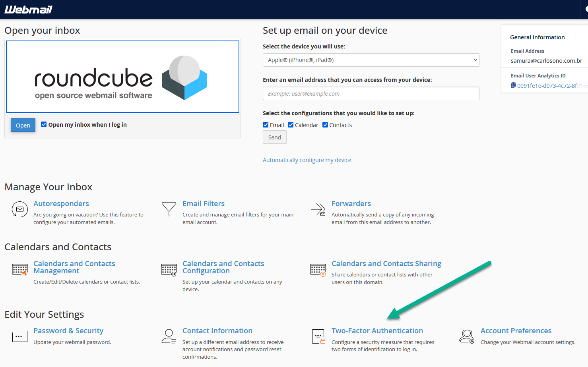
Task: Open the Password & Security link
Action: [x=68, y=330]
